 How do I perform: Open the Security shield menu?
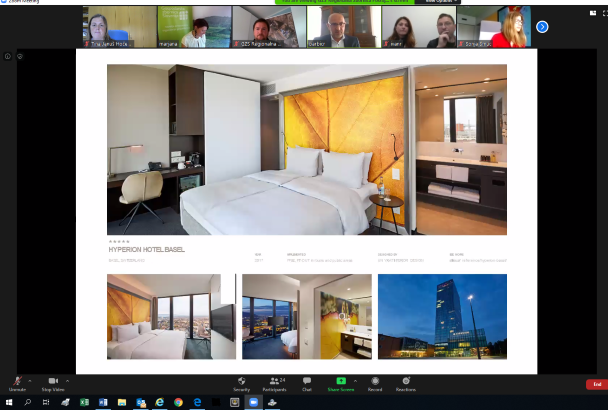(242, 384)
